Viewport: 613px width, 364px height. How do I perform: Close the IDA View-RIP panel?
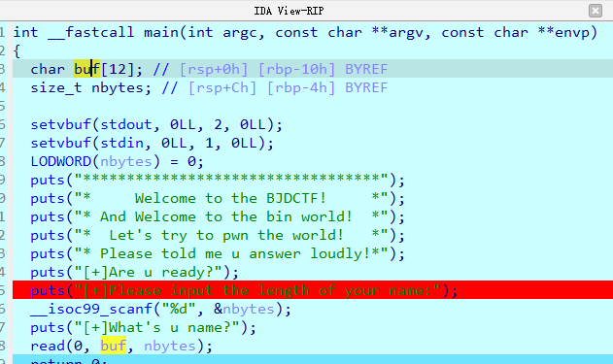click(x=595, y=11)
